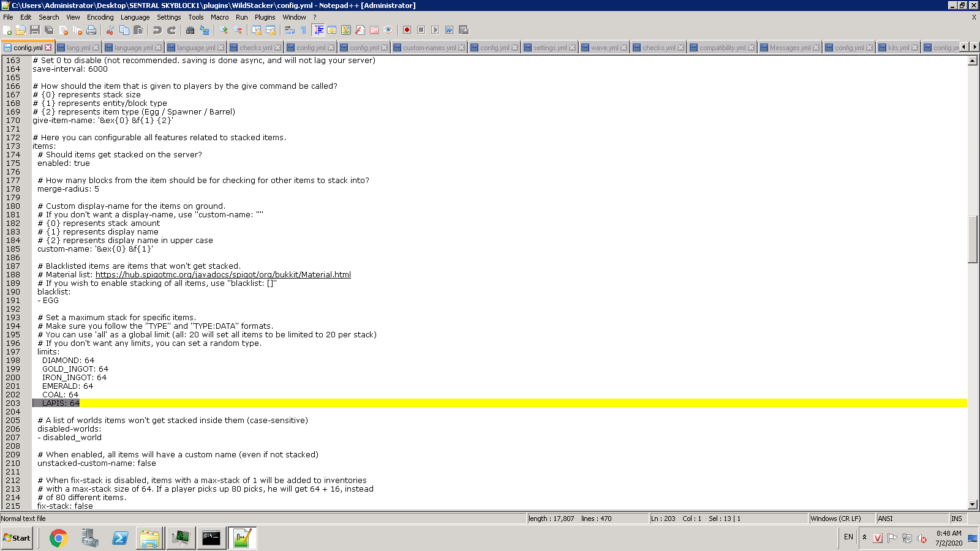980x551 pixels.
Task: Close the Messages.yml tab
Action: (816, 48)
